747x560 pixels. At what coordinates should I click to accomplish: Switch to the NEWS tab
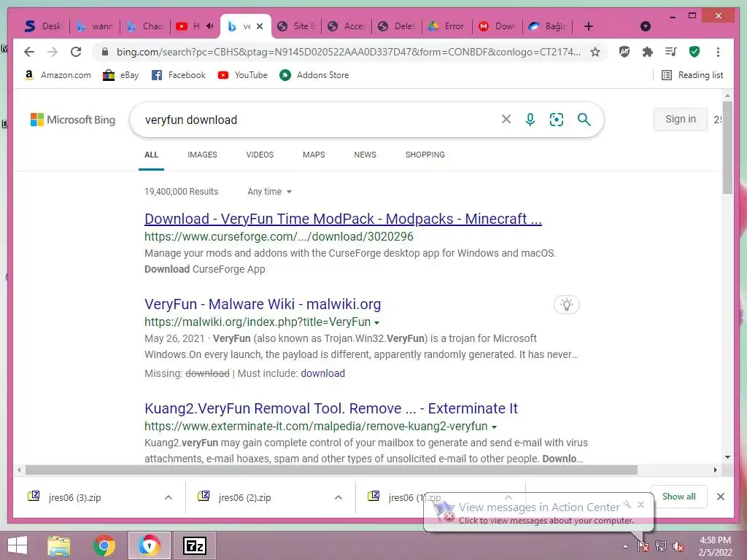365,155
